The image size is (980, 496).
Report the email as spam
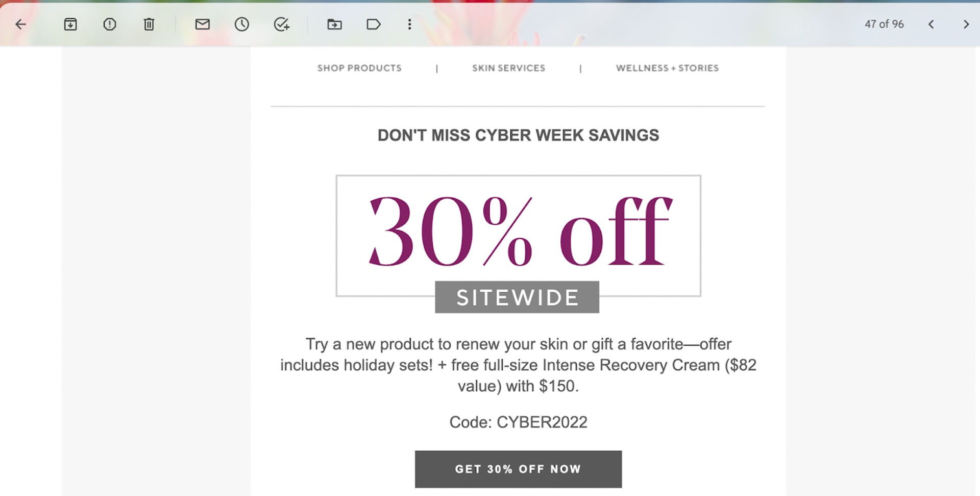pos(109,24)
